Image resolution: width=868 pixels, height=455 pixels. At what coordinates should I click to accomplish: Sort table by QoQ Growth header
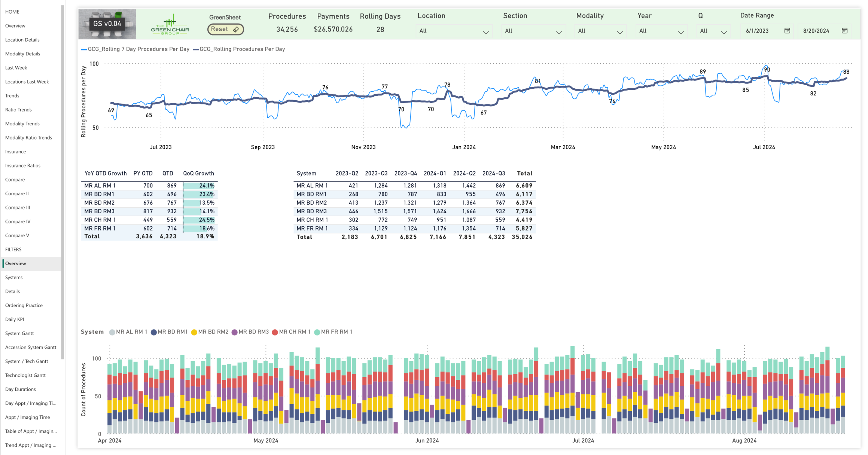pyautogui.click(x=198, y=173)
